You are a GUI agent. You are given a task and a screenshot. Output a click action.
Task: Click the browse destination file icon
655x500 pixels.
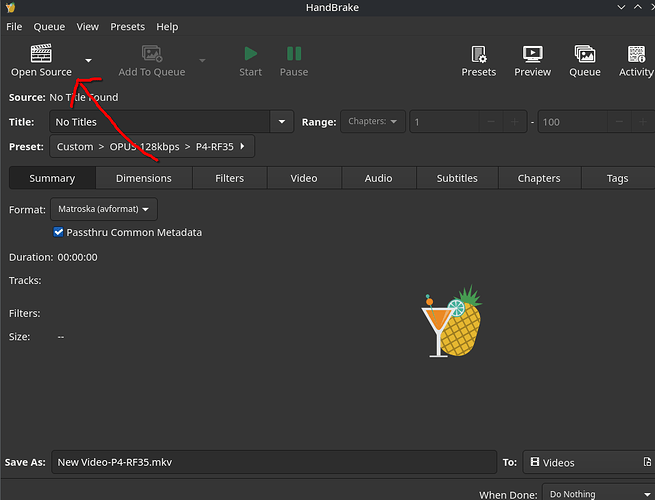pos(647,462)
